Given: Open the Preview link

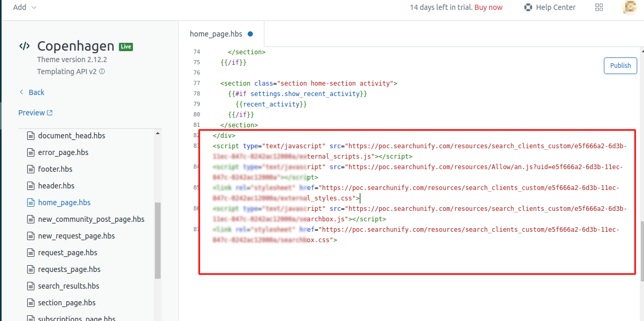Looking at the screenshot, I should tap(31, 113).
